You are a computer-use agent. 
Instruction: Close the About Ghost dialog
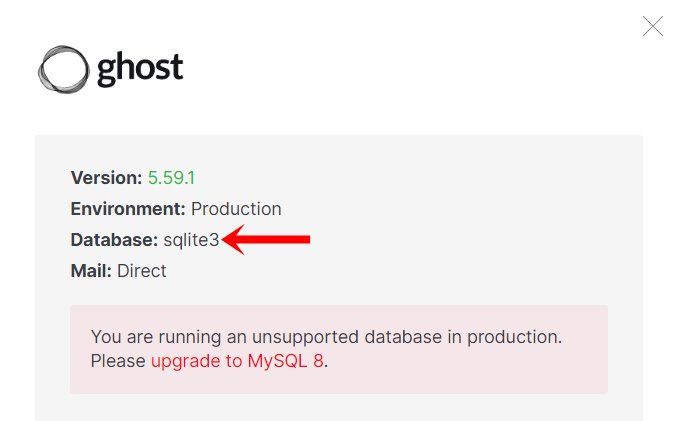[x=652, y=26]
